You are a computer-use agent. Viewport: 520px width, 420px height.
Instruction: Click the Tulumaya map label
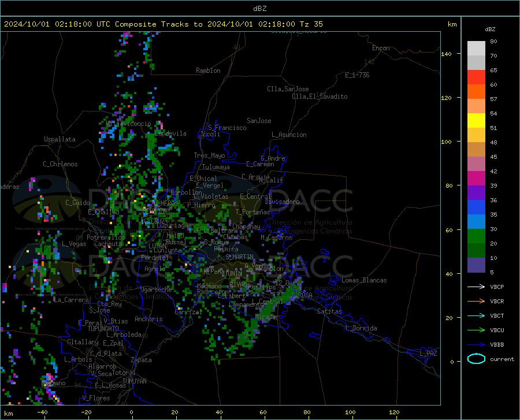pos(216,167)
